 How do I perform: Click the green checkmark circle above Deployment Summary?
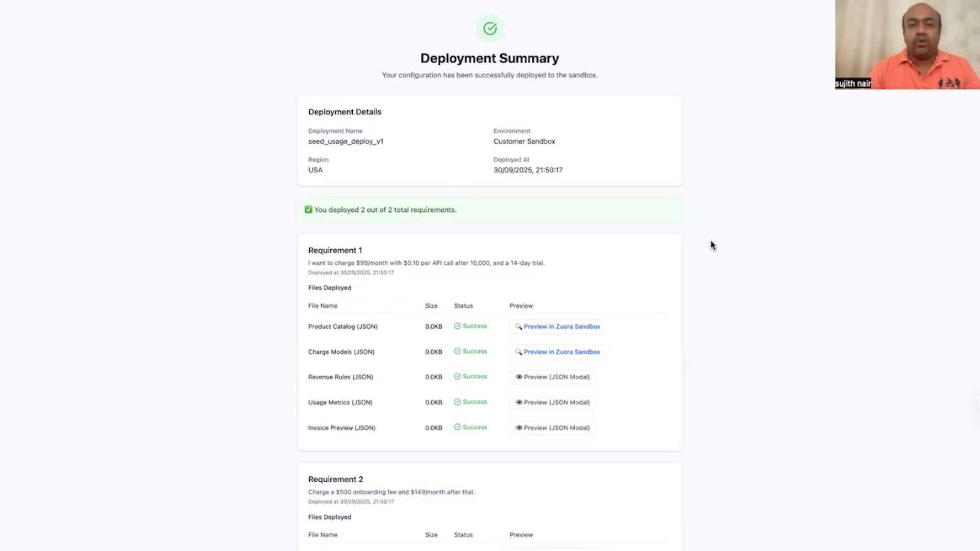pyautogui.click(x=489, y=28)
